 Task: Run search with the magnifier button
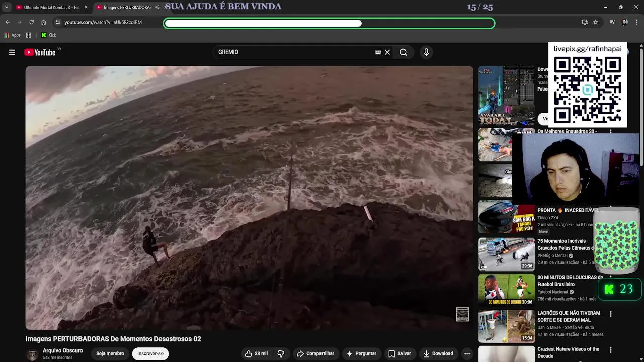pyautogui.click(x=404, y=52)
